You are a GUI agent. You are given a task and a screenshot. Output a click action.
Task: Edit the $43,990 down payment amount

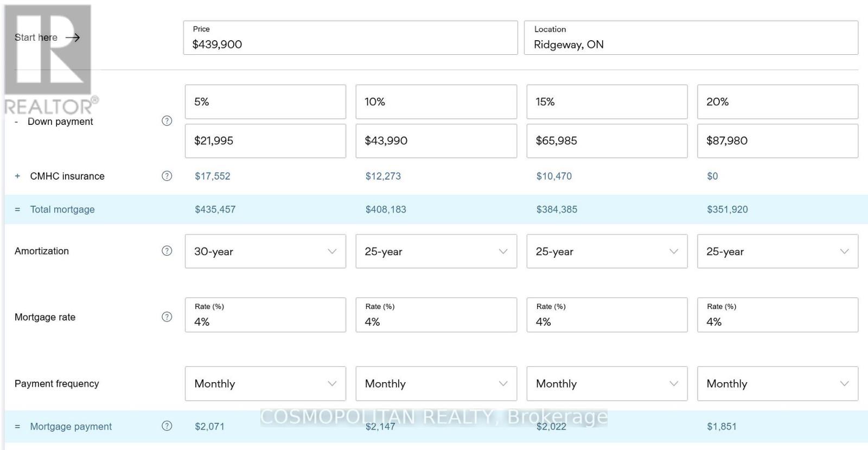(436, 141)
